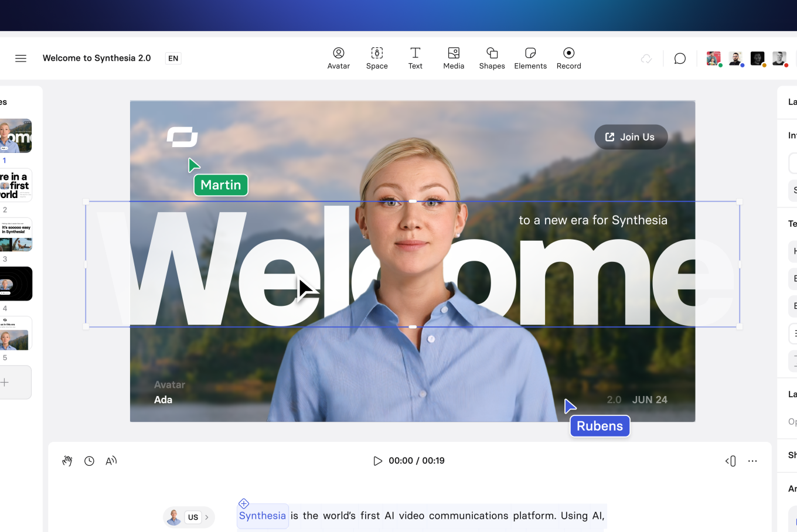This screenshot has width=797, height=532.
Task: Open the Media library
Action: (454, 58)
